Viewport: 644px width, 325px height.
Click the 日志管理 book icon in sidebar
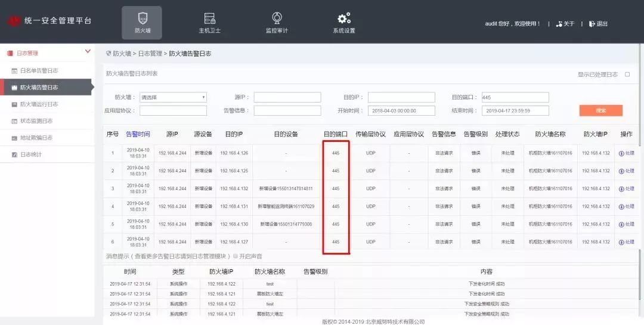tap(10, 53)
